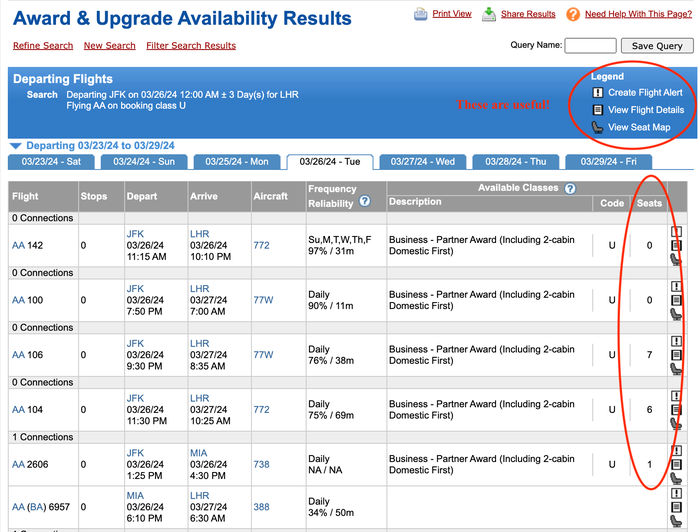The width and height of the screenshot is (700, 532).
Task: Click the 388 aircraft link
Action: 262,507
